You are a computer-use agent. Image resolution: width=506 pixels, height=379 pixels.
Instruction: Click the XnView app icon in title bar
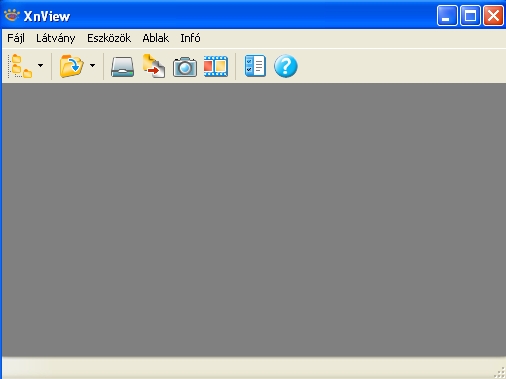point(12,15)
